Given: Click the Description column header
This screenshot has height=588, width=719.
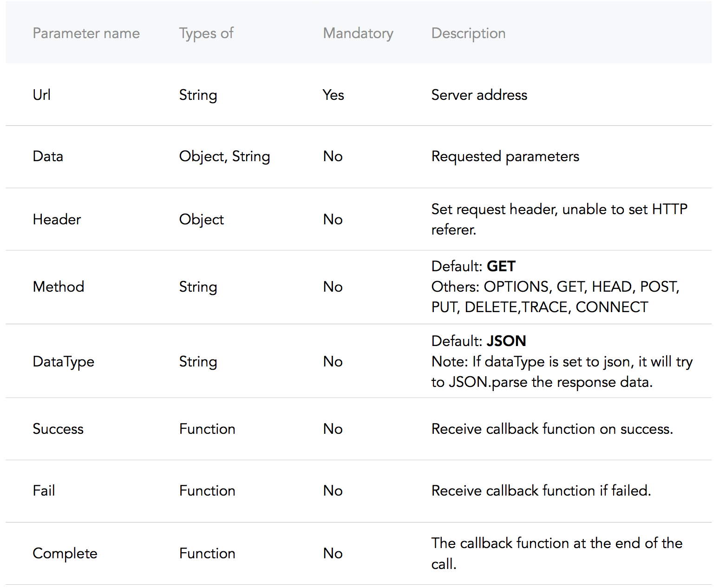Looking at the screenshot, I should 468,33.
